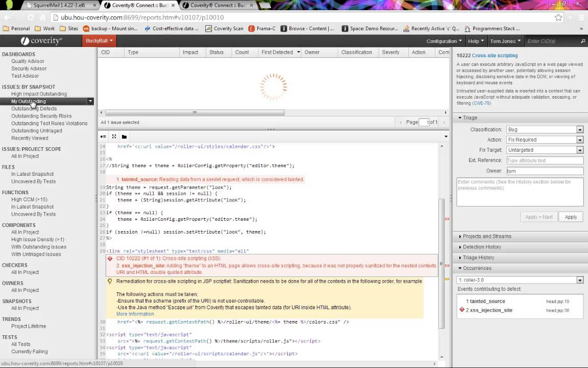Click the Apply button
The height and width of the screenshot is (368, 588).
(571, 217)
